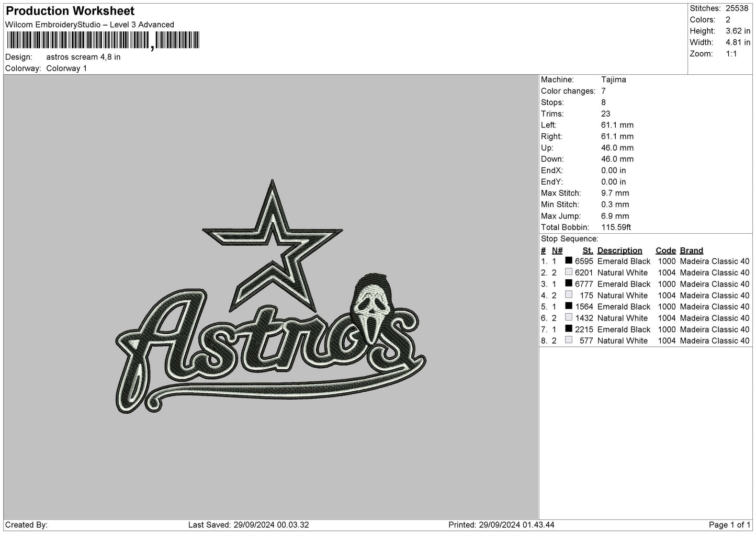
Task: Select the Emerald Black swatch for 1564 stitches
Action: (569, 306)
